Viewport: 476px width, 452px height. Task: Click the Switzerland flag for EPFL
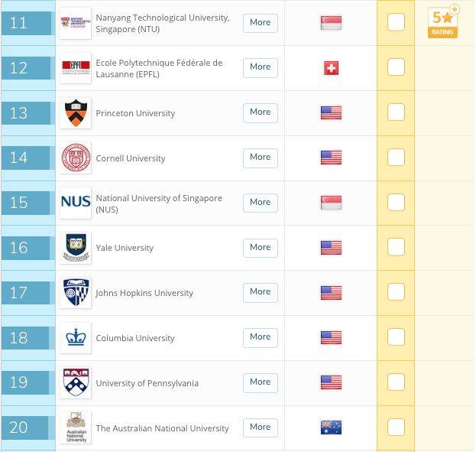(x=331, y=68)
